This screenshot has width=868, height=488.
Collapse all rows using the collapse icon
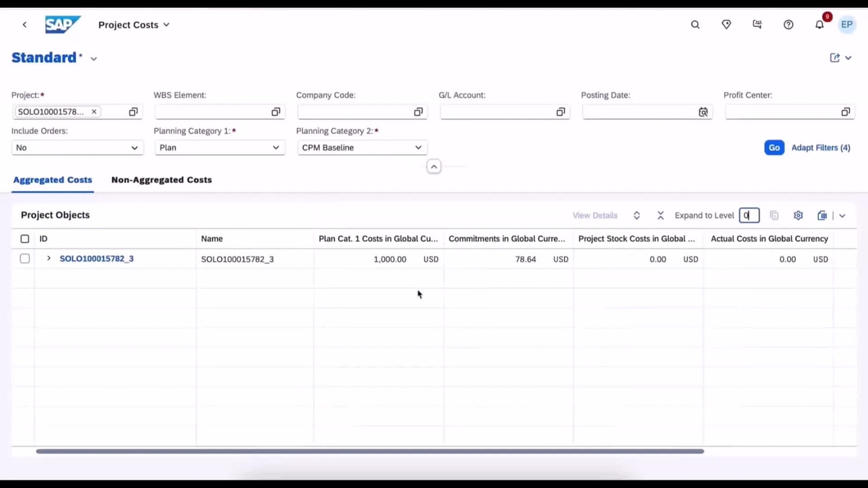[x=660, y=215]
